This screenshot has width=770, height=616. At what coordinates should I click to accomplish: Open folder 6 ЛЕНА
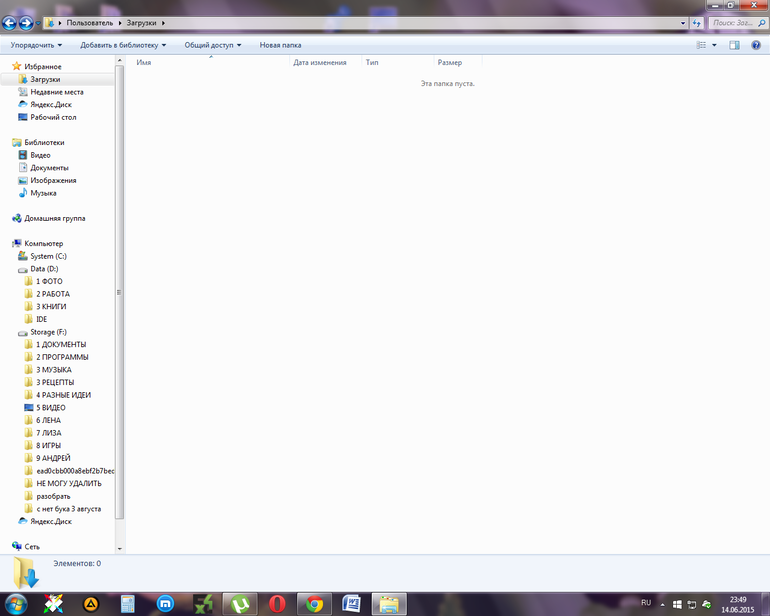click(x=48, y=420)
